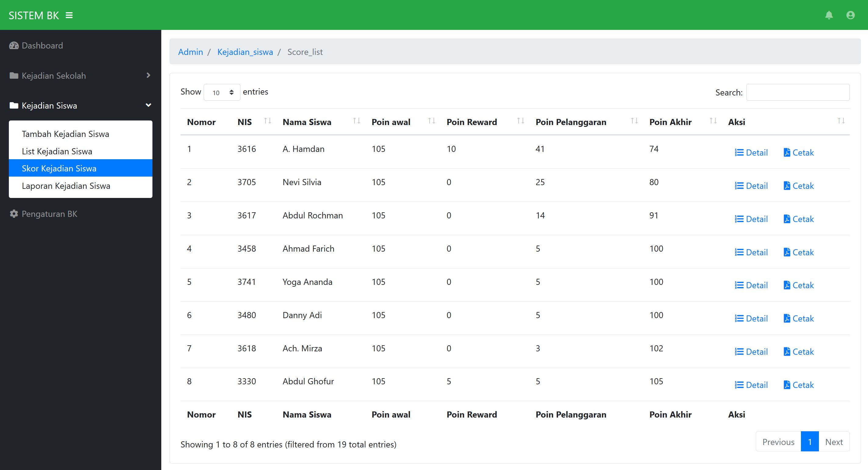Open Detail for Ahmad Farich

tap(751, 252)
